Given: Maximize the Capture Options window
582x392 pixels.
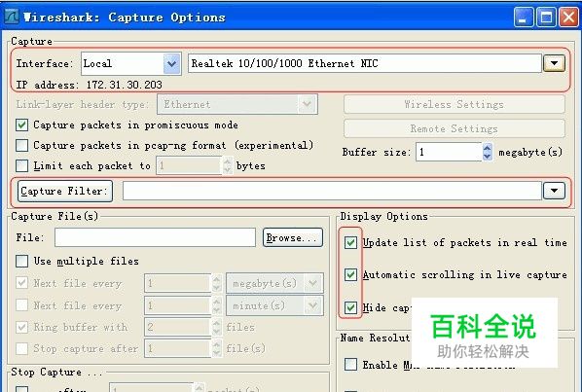Looking at the screenshot, I should [x=546, y=18].
